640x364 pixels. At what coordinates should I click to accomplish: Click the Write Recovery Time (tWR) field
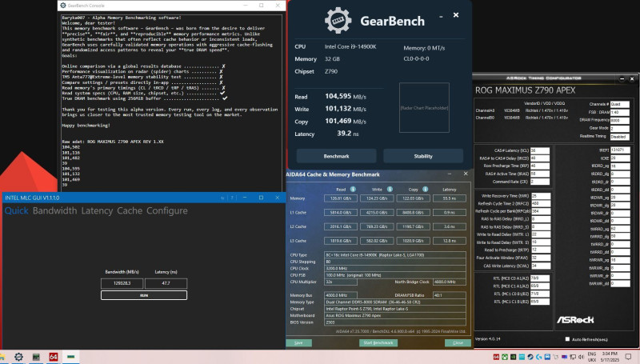(x=541, y=196)
